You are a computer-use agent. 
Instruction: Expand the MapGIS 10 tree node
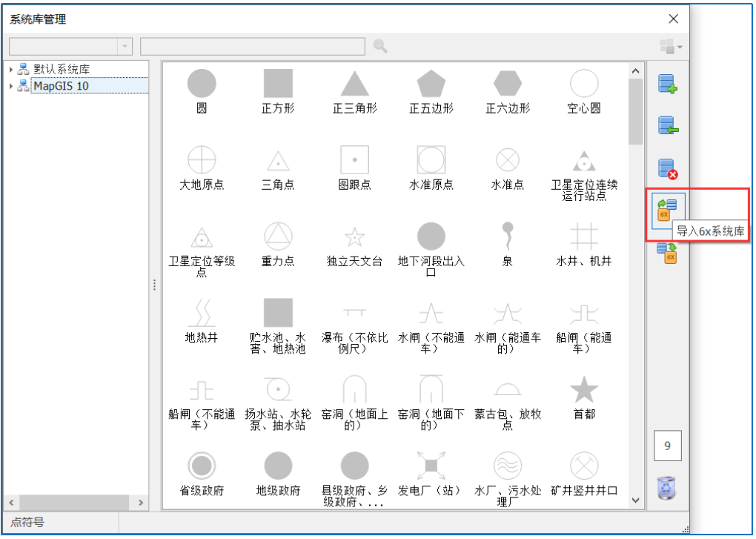[x=10, y=86]
